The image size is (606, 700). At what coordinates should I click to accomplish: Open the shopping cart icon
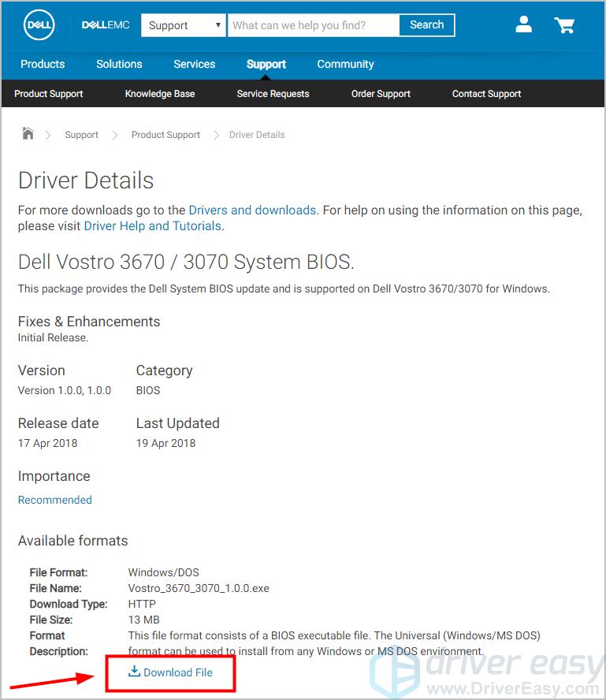point(564,25)
